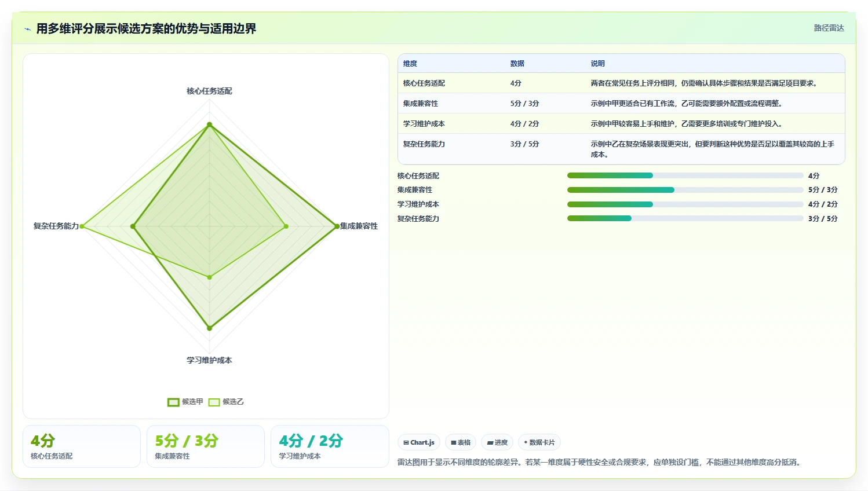
Task: Click the 候选乙 legend color swatch
Action: coord(214,402)
